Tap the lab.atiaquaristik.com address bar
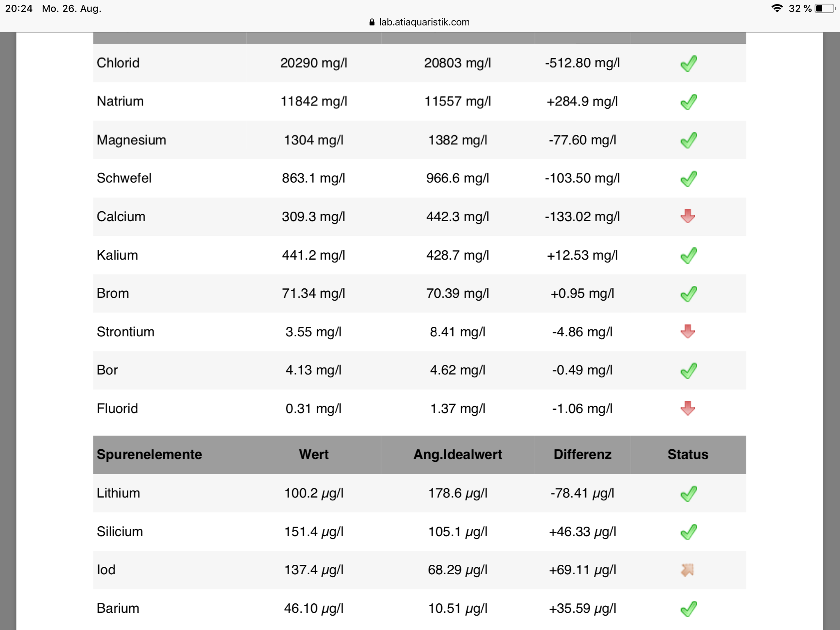 [424, 22]
